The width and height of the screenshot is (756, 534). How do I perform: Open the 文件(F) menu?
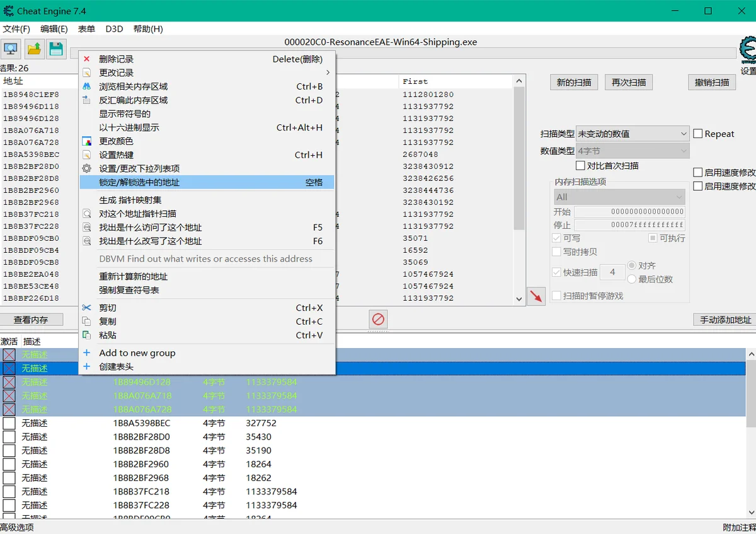pyautogui.click(x=16, y=29)
